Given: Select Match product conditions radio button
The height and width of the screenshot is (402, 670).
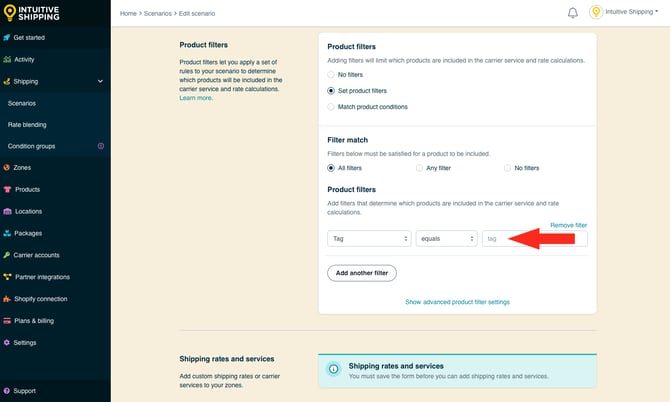Looking at the screenshot, I should pyautogui.click(x=332, y=107).
